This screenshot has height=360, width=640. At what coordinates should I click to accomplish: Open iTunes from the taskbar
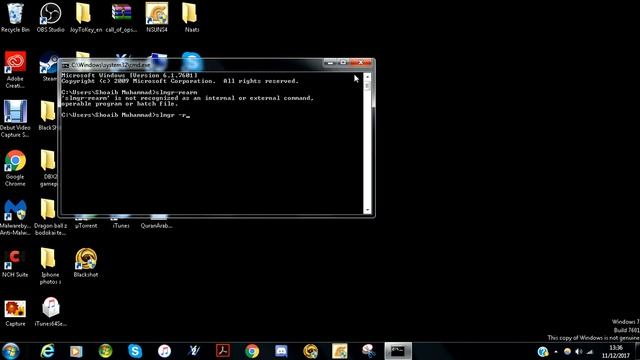(x=164, y=351)
